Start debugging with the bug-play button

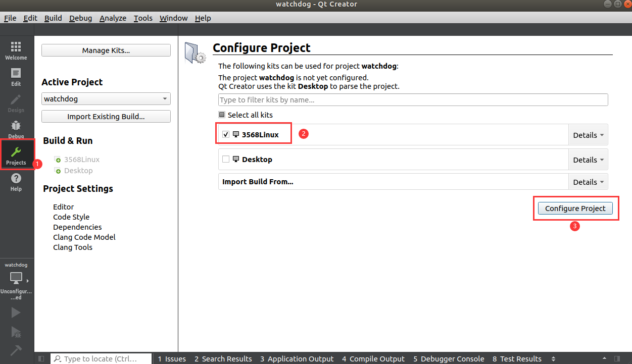[16, 332]
